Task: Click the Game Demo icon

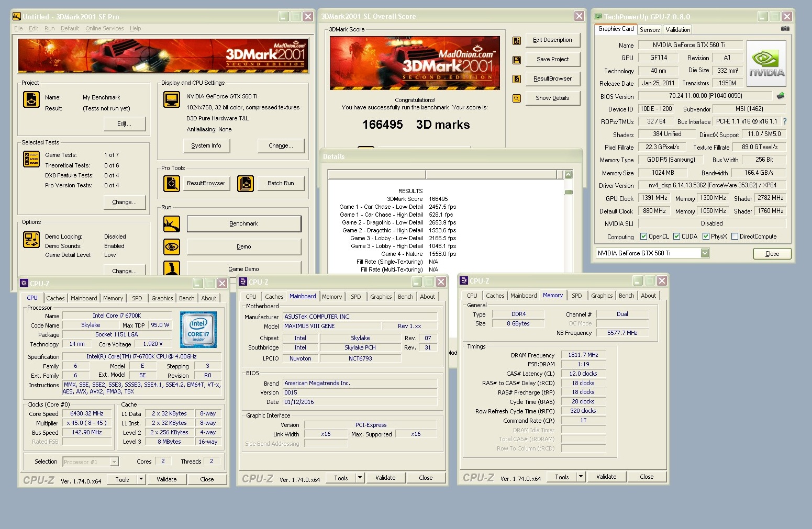Action: coord(172,268)
